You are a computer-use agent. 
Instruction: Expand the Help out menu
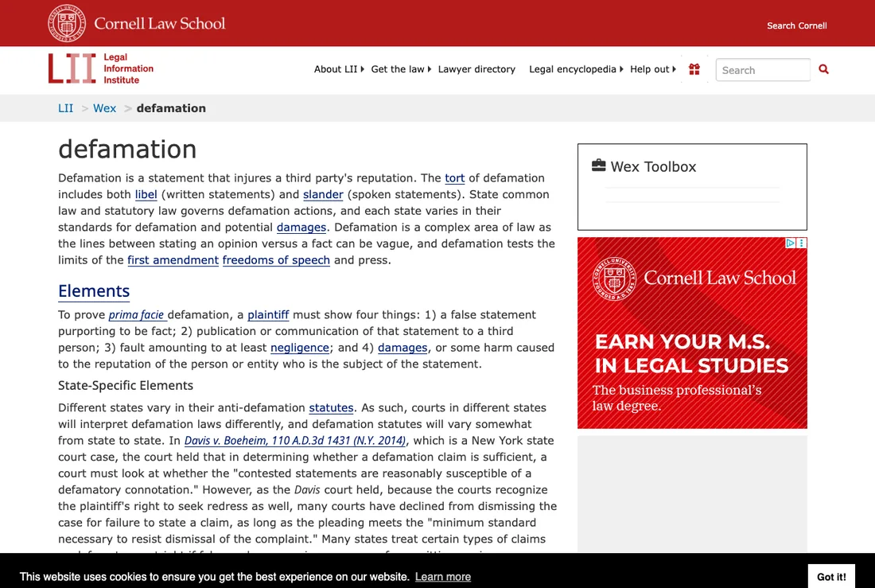point(653,69)
